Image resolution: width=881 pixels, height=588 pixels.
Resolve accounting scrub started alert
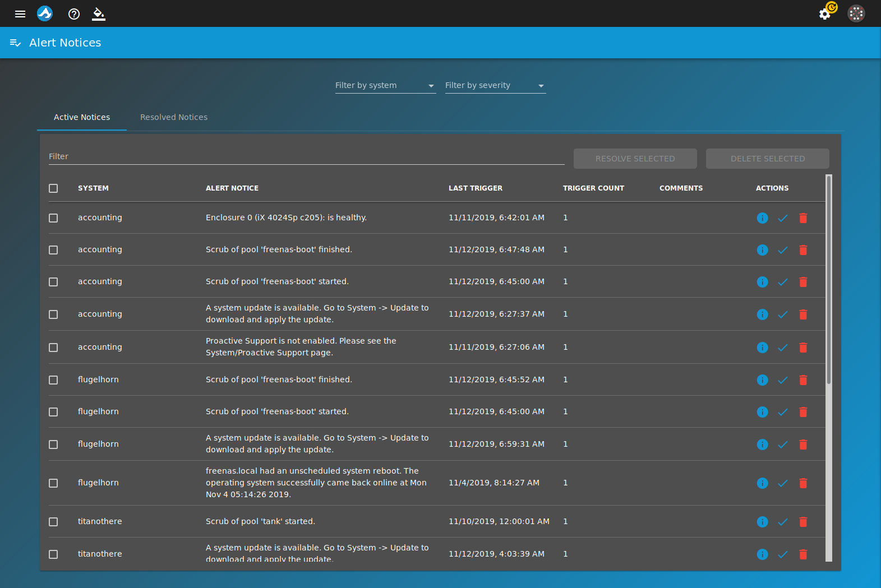[783, 282]
